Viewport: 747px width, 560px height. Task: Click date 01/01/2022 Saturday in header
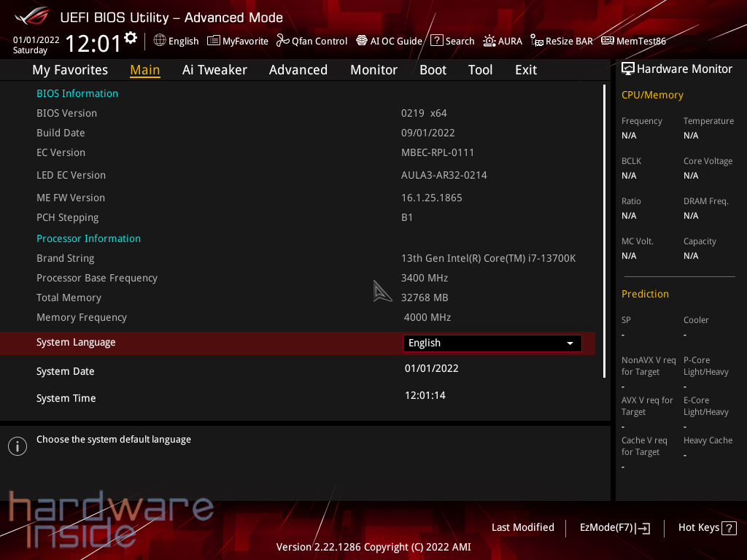pos(36,44)
